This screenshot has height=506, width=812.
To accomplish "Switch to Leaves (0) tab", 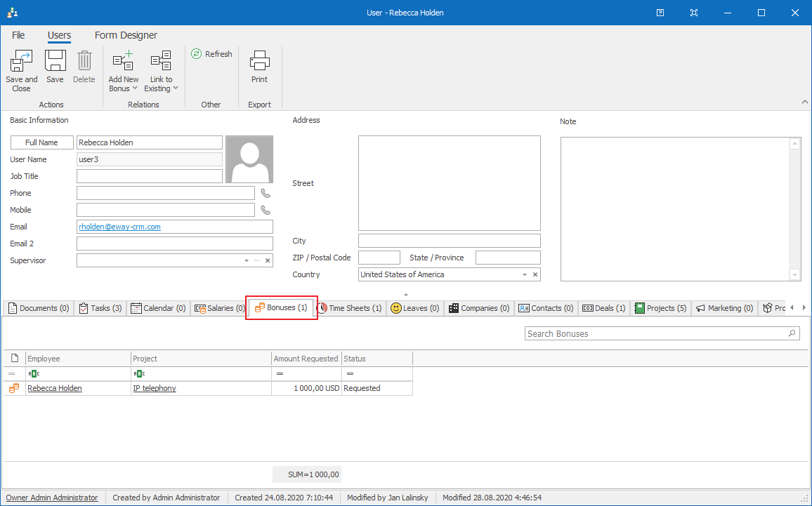I will coord(415,308).
